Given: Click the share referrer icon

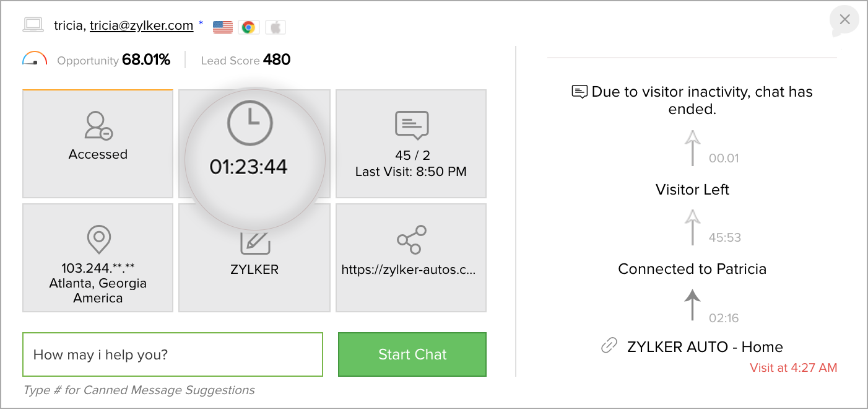Looking at the screenshot, I should 412,240.
